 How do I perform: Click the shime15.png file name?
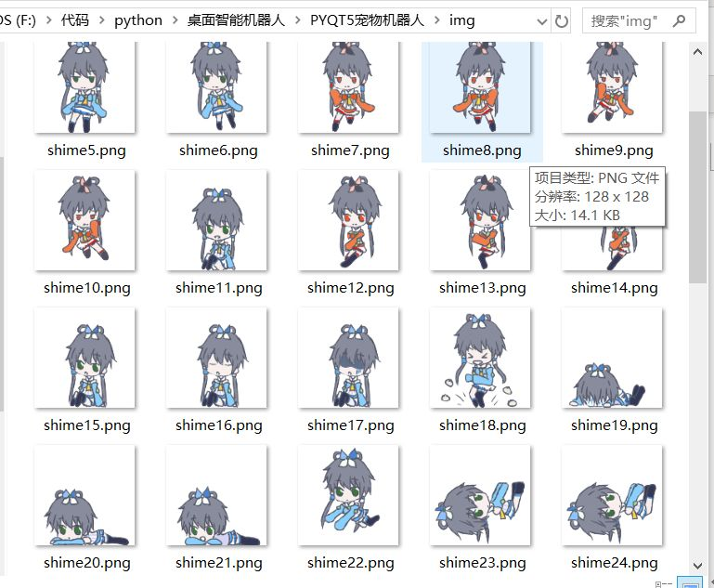tap(87, 425)
